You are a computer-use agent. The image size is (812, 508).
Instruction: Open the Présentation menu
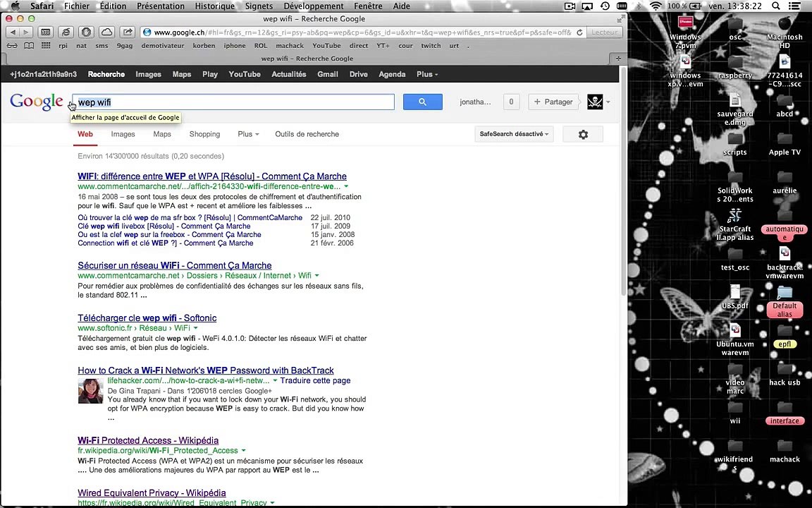[x=161, y=6]
